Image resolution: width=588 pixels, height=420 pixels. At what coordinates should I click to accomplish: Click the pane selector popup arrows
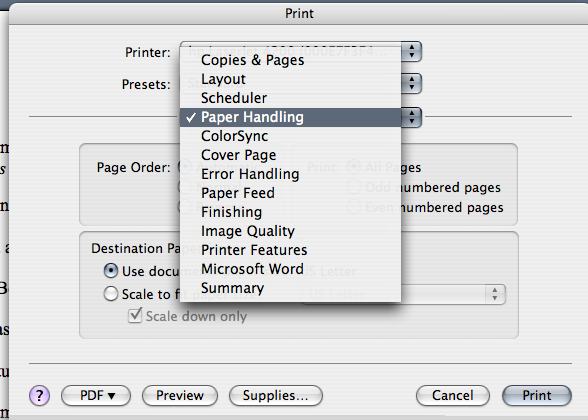[x=412, y=117]
